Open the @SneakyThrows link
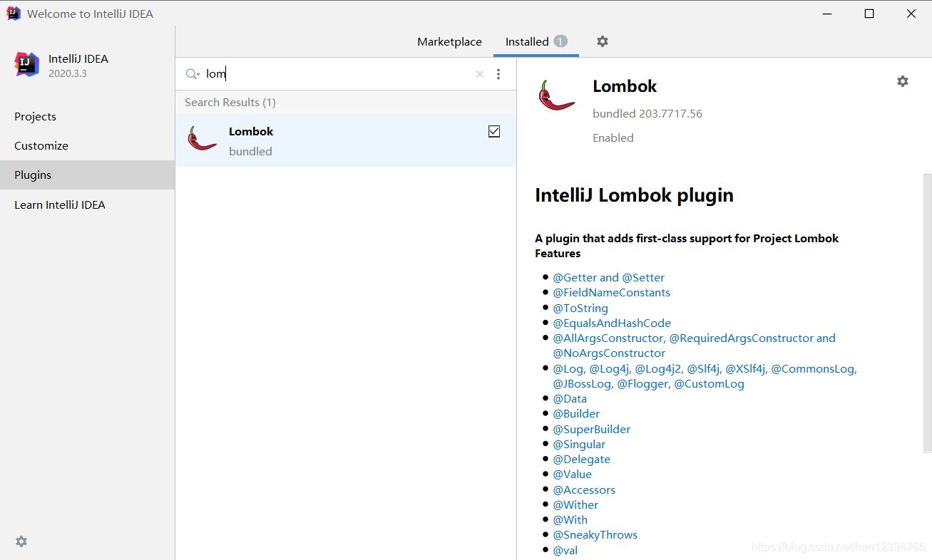932x560 pixels. click(595, 534)
